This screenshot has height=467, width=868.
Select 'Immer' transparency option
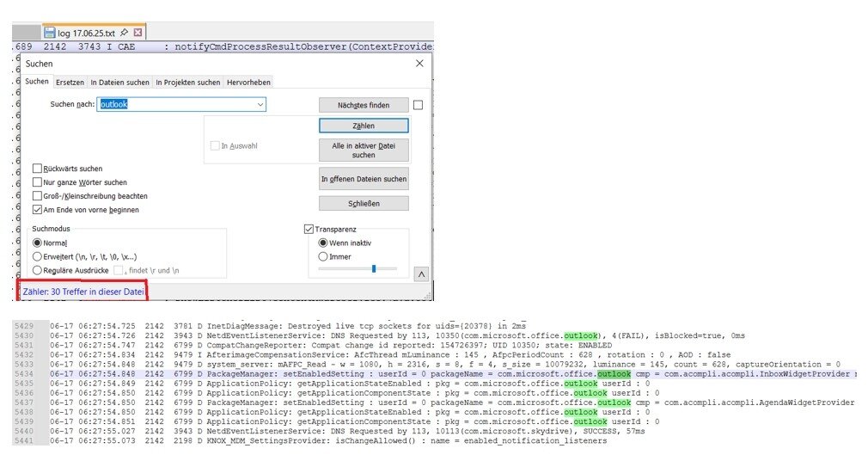[x=323, y=256]
